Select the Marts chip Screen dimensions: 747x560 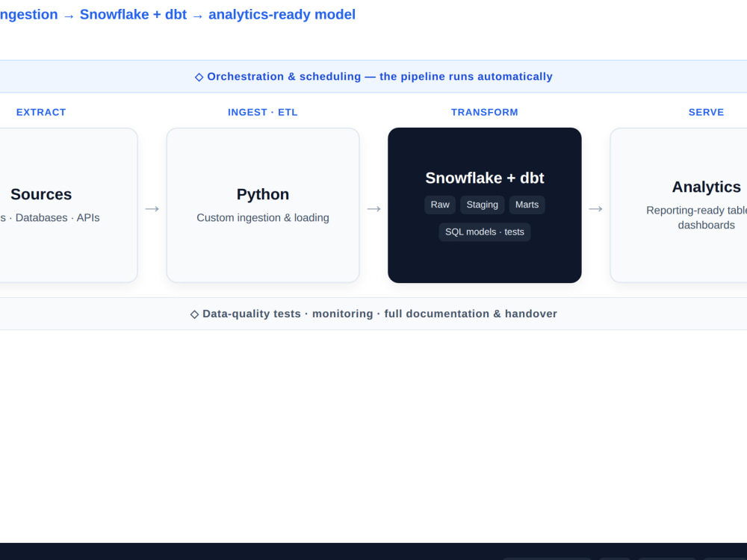point(527,205)
